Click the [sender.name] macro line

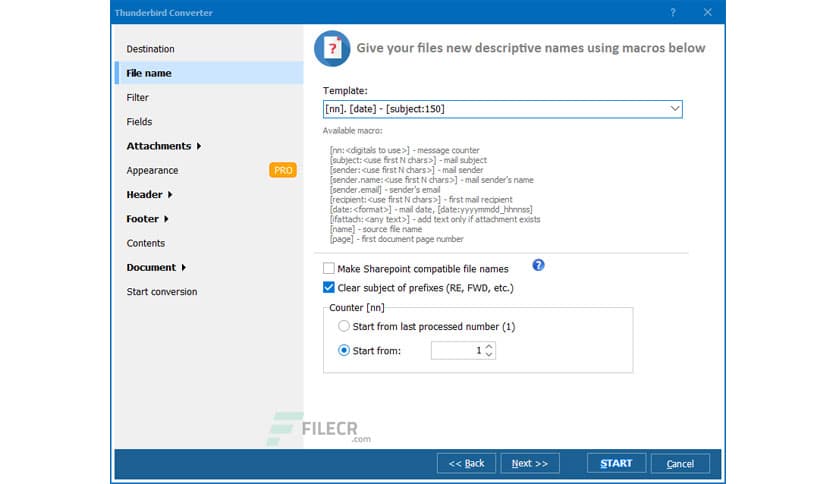(x=432, y=180)
